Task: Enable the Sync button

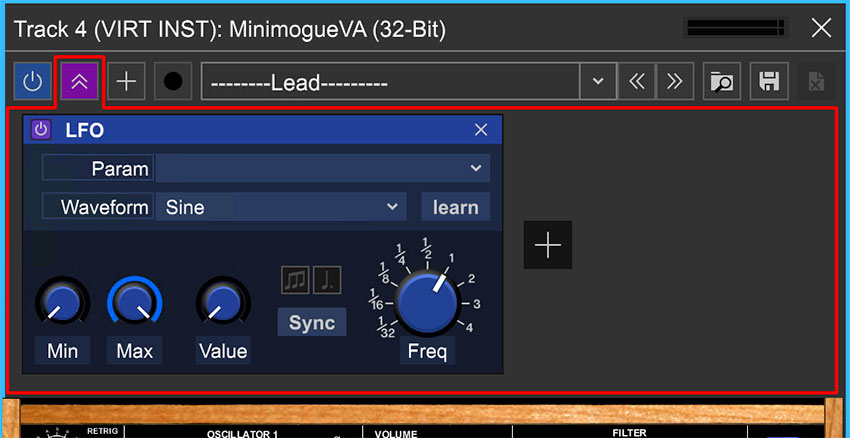Action: [312, 323]
